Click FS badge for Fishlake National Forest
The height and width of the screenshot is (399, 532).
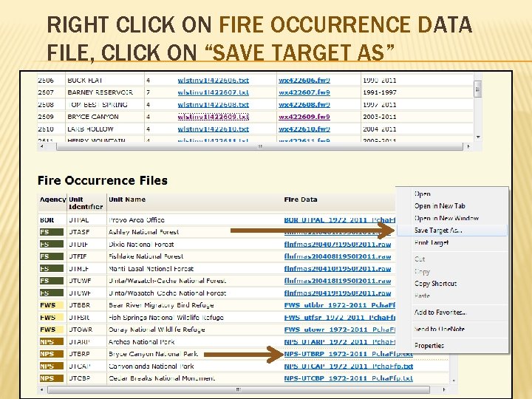[52, 256]
